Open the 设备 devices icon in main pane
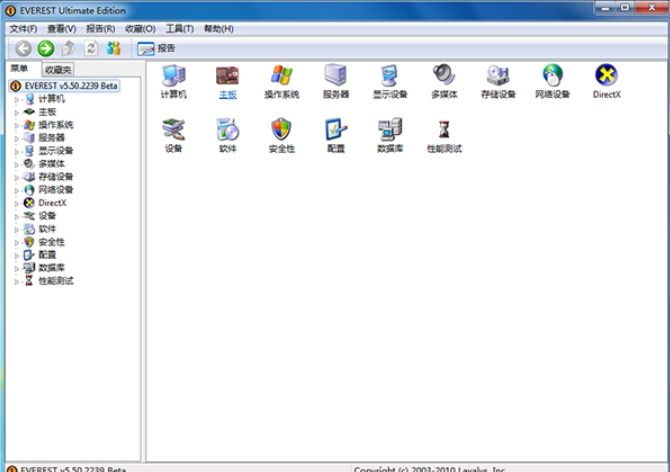Screen dimensions: 670x472 coord(173,136)
